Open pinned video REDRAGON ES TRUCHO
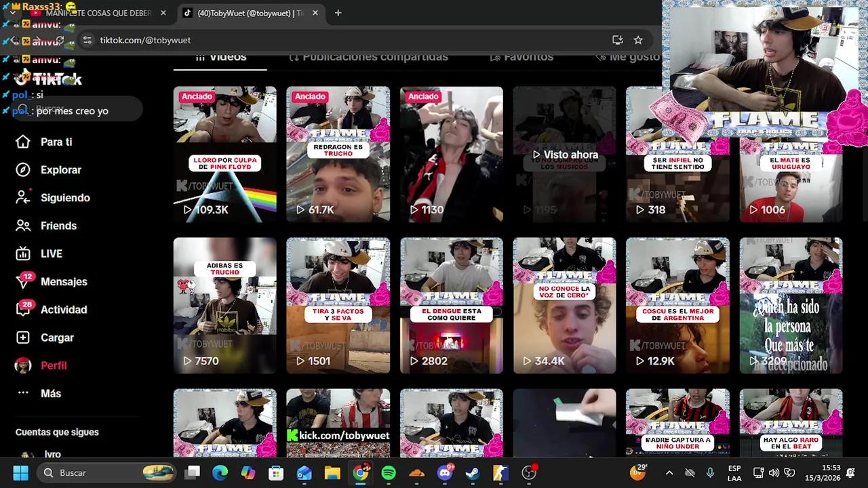Screen dimensions: 868x488 [x=338, y=154]
